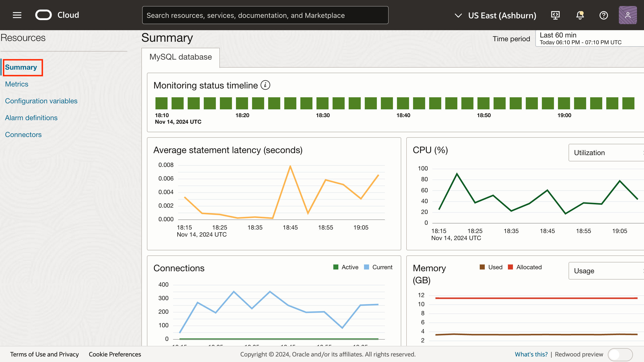Open the Metrics page
The height and width of the screenshot is (362, 644).
[17, 84]
